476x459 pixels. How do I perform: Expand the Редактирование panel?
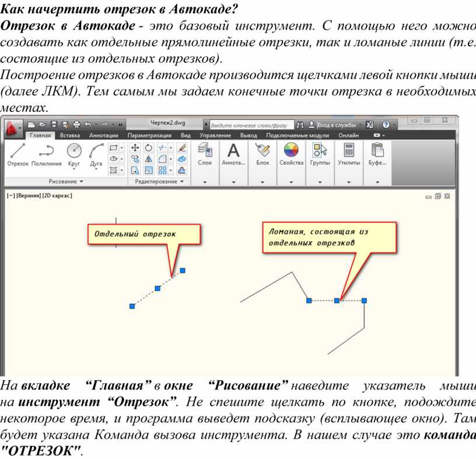tap(159, 181)
